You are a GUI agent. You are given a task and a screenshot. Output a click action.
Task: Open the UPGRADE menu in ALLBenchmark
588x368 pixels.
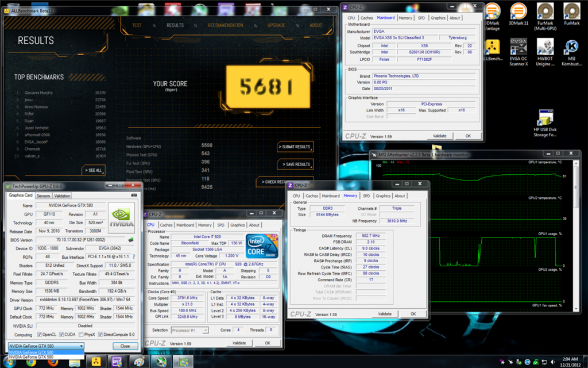tap(276, 25)
